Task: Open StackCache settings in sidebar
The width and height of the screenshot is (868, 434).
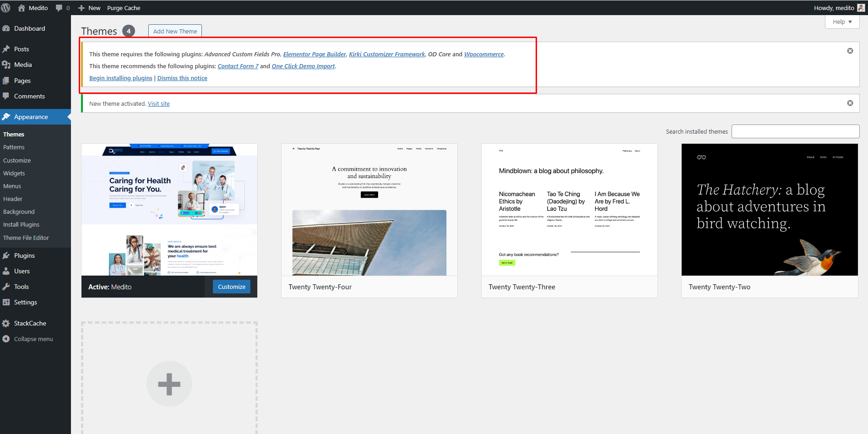Action: coord(30,323)
